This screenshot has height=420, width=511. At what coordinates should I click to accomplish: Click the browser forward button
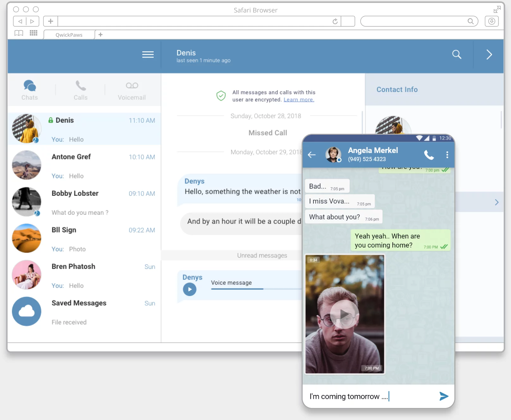click(x=32, y=21)
